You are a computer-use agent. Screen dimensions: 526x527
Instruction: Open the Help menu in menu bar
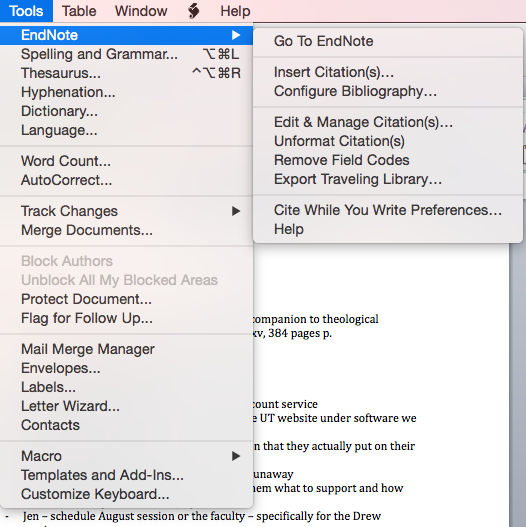pyautogui.click(x=235, y=11)
